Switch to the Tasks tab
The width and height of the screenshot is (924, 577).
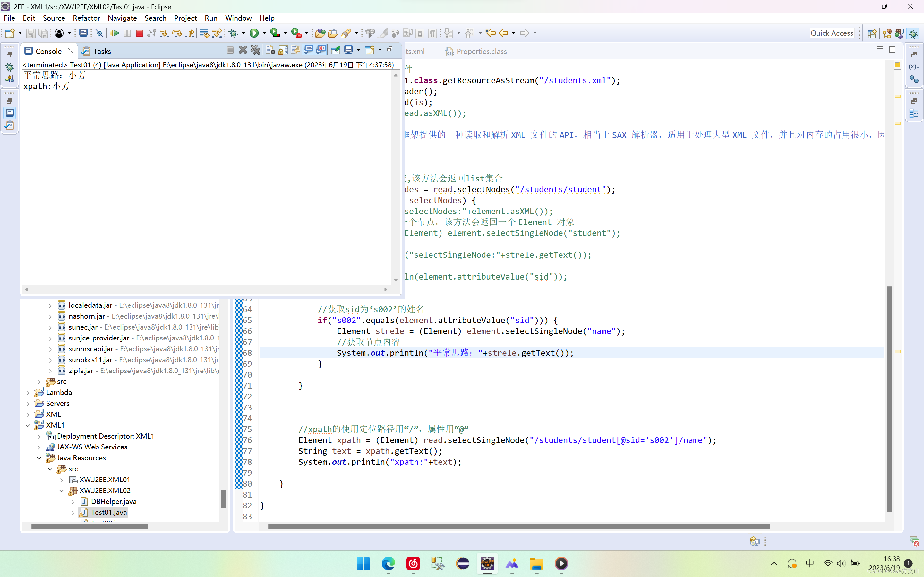click(102, 51)
